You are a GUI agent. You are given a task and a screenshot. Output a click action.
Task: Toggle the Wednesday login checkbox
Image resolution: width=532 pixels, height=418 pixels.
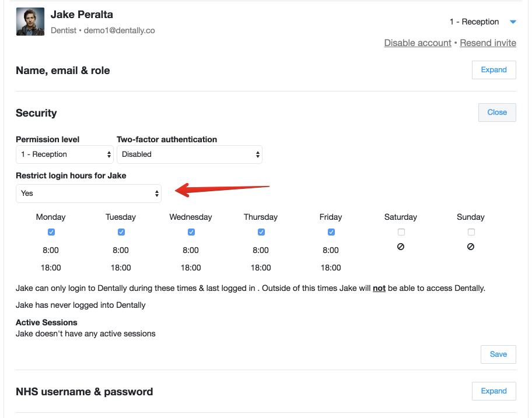[x=191, y=232]
